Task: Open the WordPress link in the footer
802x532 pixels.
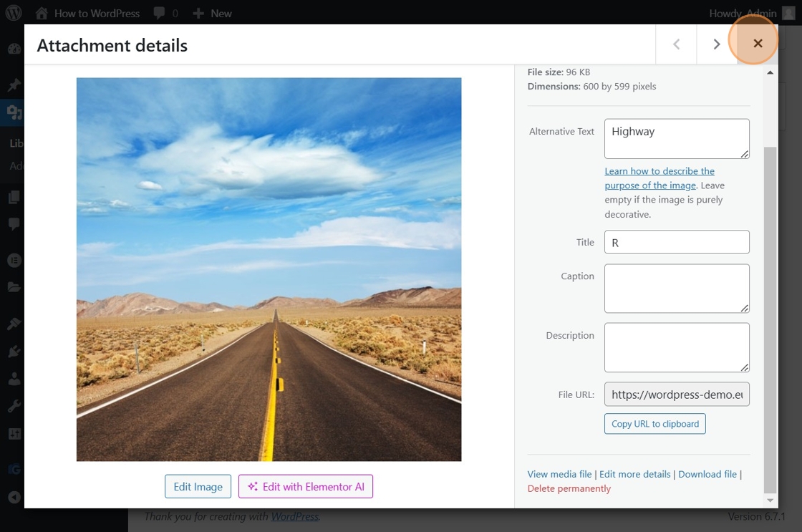Action: click(x=294, y=517)
